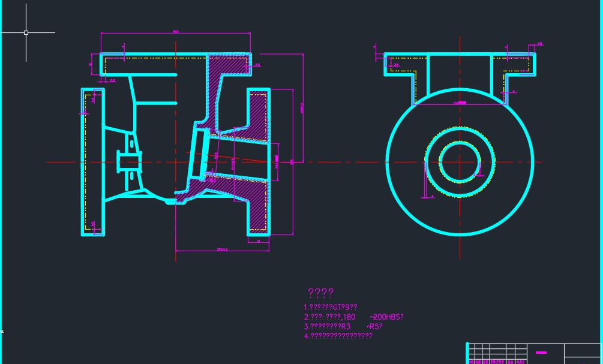603x364 pixels.
Task: Select note line 2 containing "200HBS"
Action: [353, 317]
